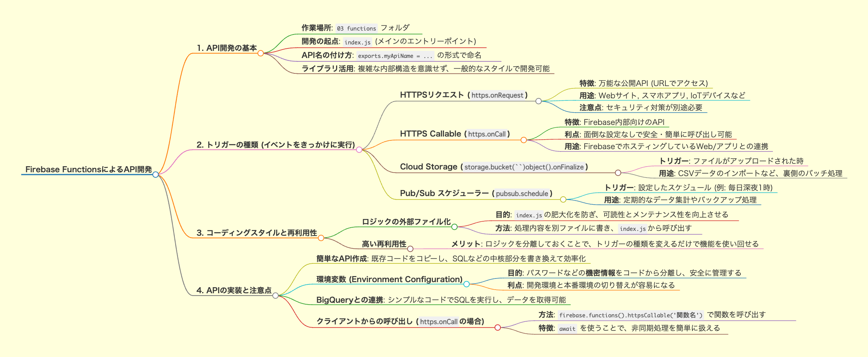Select '環境変数 (Environment Configuration)' node
868x357 pixels.
(390, 279)
